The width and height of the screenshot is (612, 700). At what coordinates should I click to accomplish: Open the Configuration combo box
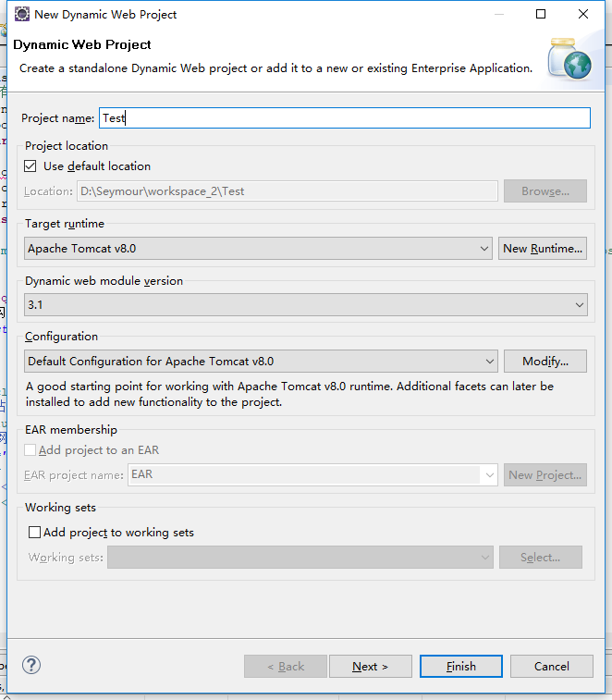point(261,362)
